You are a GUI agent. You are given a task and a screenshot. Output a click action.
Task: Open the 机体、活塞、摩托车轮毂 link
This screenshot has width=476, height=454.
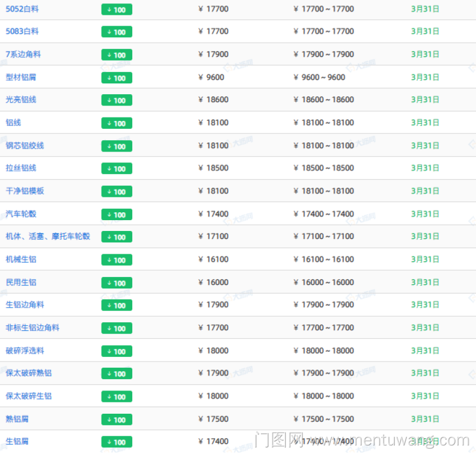click(48, 237)
